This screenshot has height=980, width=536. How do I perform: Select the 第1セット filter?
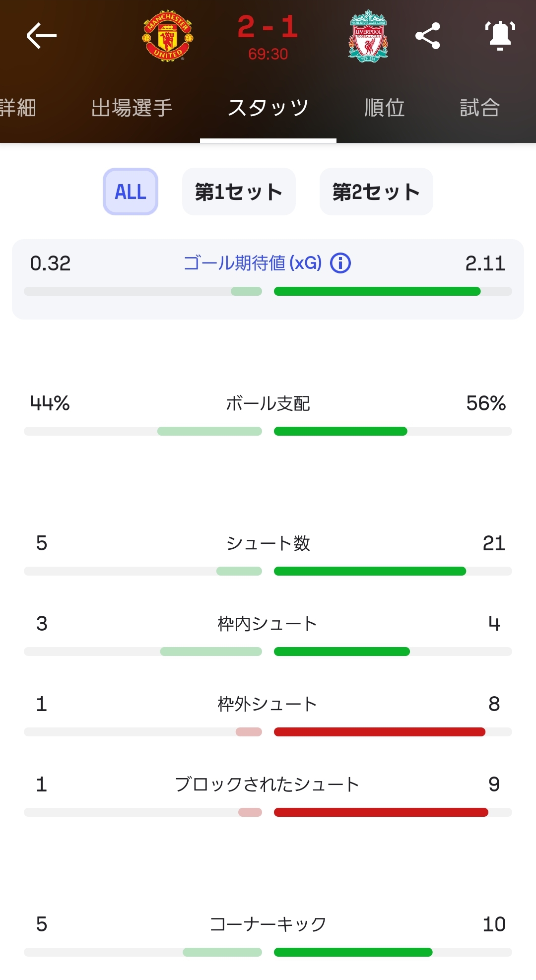pos(239,192)
